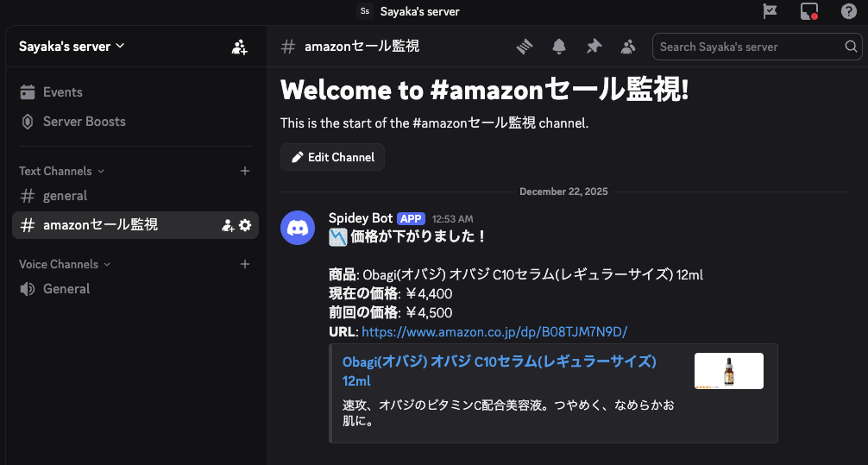Click the invite people icon beside server name
This screenshot has height=465, width=868.
tap(239, 47)
